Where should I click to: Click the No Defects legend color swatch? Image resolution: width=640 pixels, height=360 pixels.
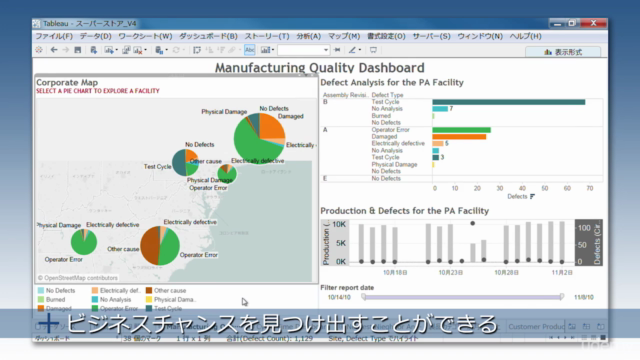tap(41, 291)
